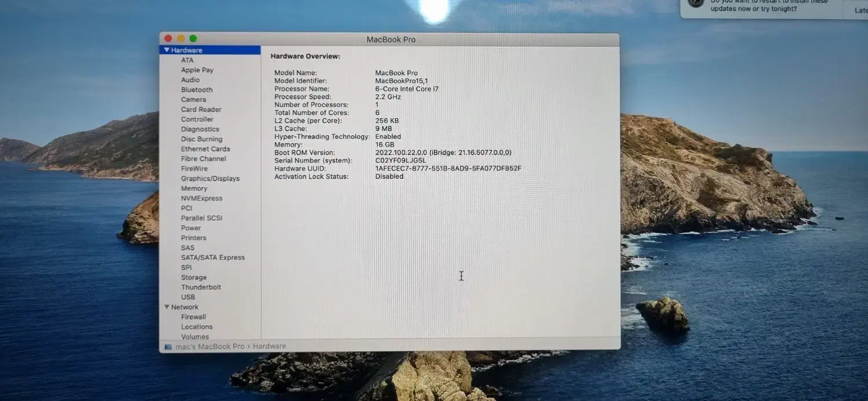
Task: Select Hardware in the sidebar
Action: pos(210,50)
